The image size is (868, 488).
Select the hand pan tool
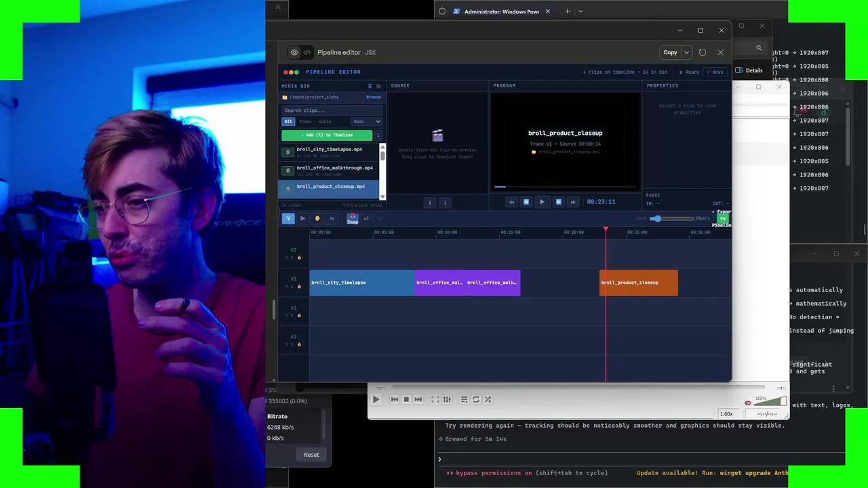pos(317,218)
